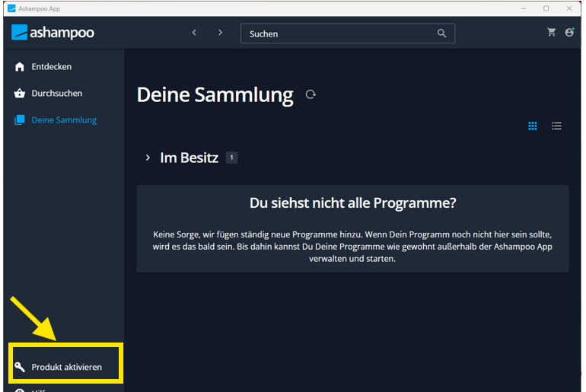The width and height of the screenshot is (586, 392).
Task: Click the collection icon beside Deine Sammlung
Action: (20, 120)
